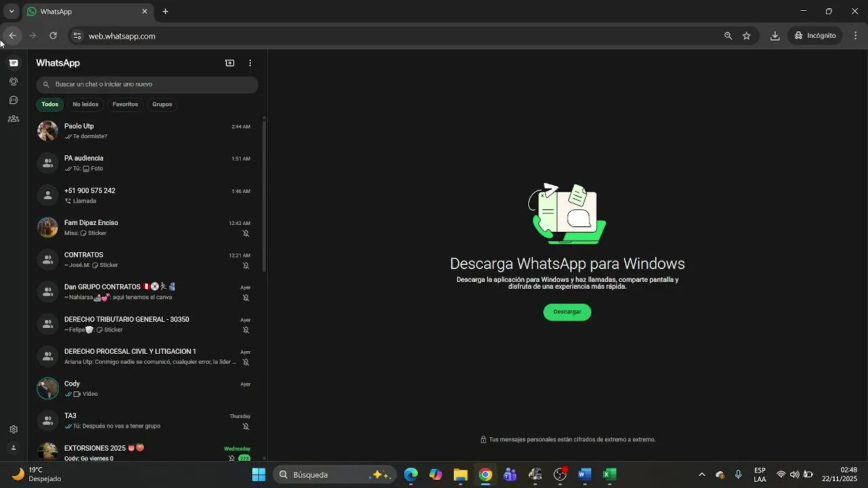Open Word from taskbar
The height and width of the screenshot is (488, 868).
(585, 474)
